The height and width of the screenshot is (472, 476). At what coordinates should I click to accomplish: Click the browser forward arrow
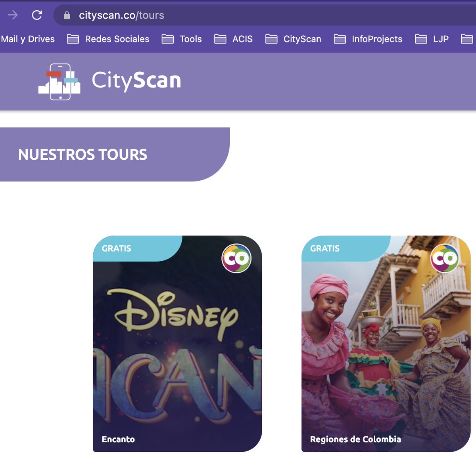coord(13,15)
